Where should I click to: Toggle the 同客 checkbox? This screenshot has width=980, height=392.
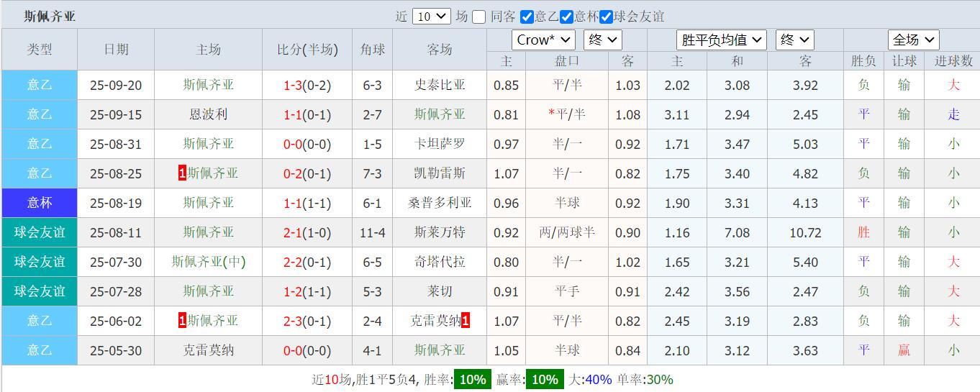point(479,17)
